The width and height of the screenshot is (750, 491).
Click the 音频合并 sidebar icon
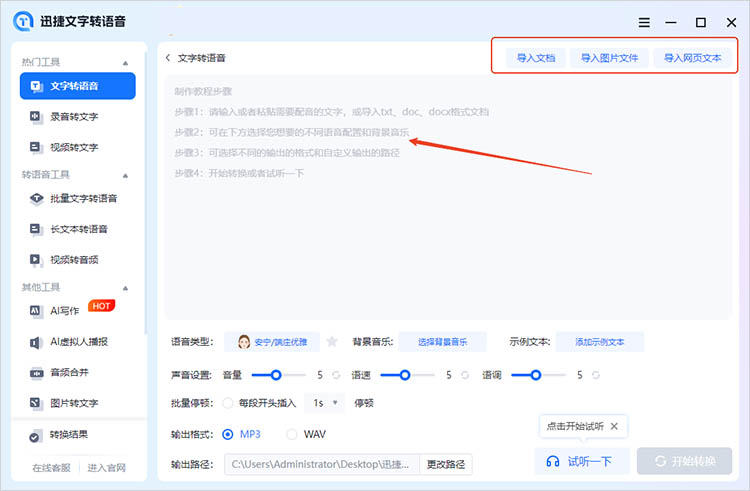(36, 372)
